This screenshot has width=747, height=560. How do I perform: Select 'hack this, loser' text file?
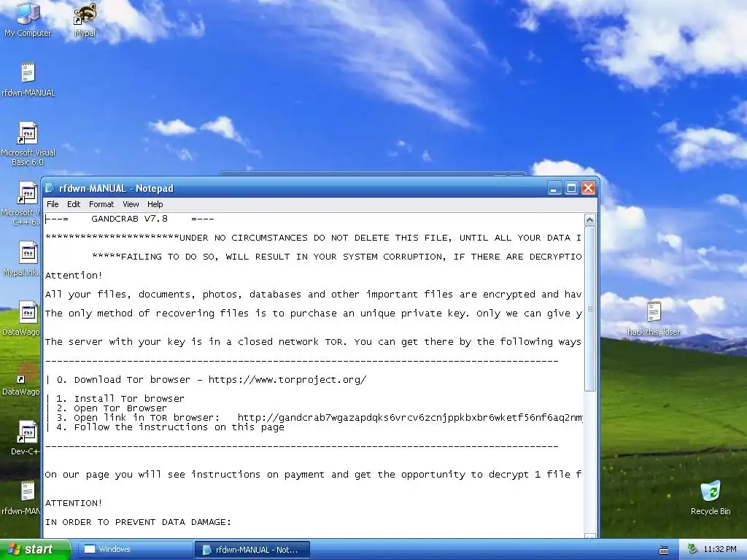(x=654, y=318)
